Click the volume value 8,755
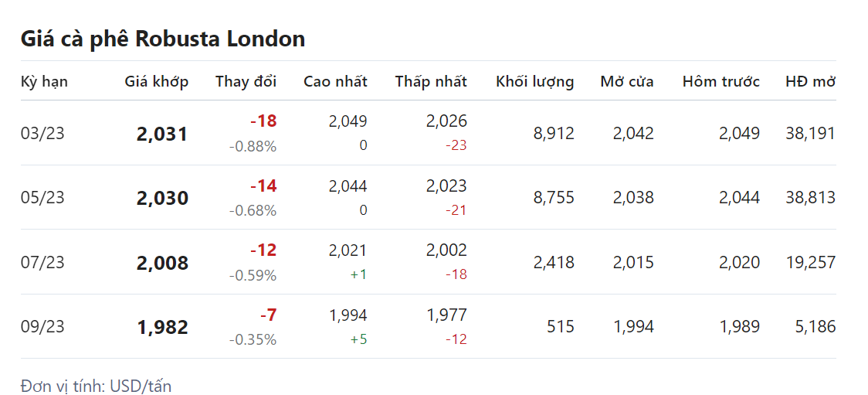The width and height of the screenshot is (868, 395). (x=554, y=198)
